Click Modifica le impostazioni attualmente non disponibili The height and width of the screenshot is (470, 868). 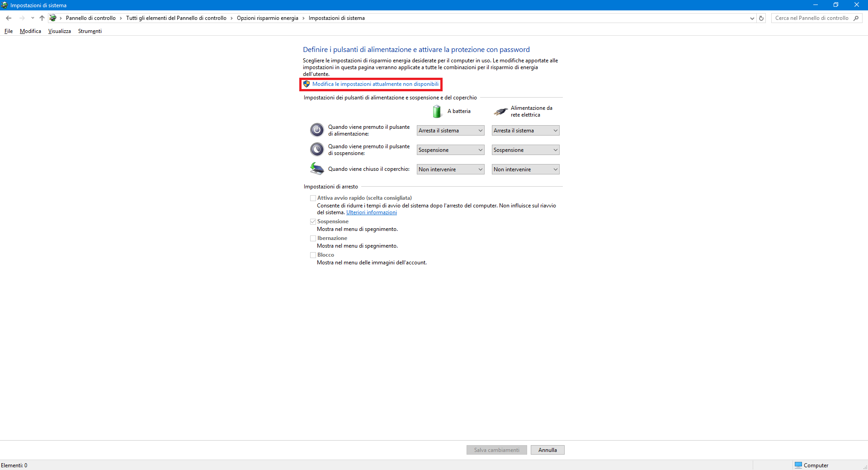[x=375, y=84]
